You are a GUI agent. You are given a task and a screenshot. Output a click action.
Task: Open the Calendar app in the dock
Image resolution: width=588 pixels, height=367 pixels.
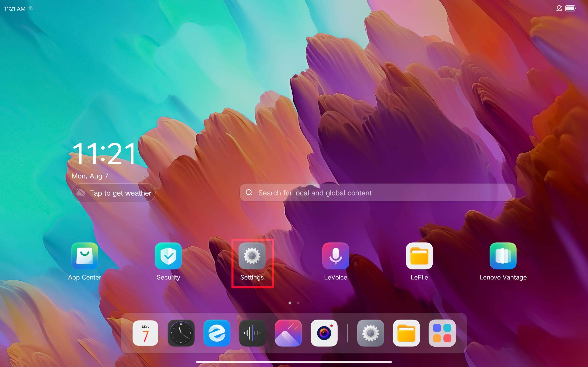click(145, 333)
